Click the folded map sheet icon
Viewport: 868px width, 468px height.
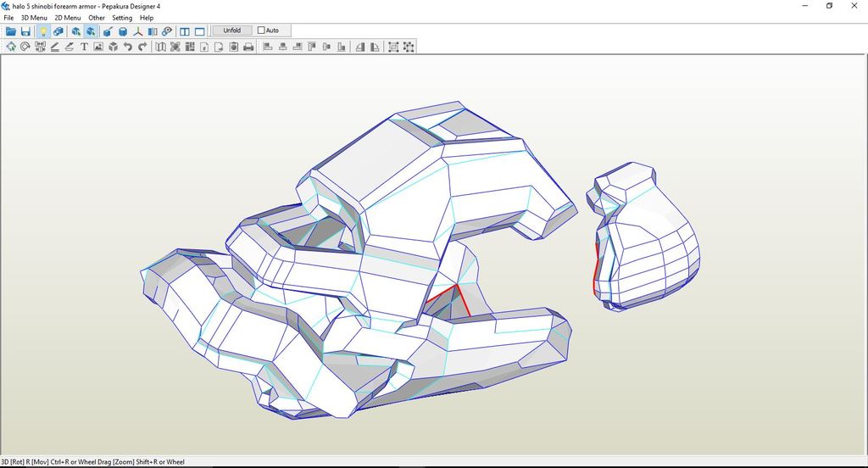point(160,47)
